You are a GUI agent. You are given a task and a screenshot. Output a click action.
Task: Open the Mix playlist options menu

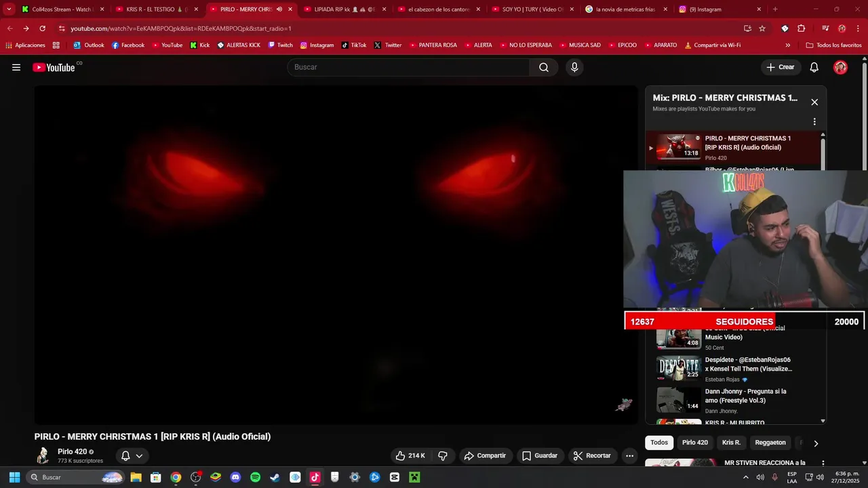(814, 122)
